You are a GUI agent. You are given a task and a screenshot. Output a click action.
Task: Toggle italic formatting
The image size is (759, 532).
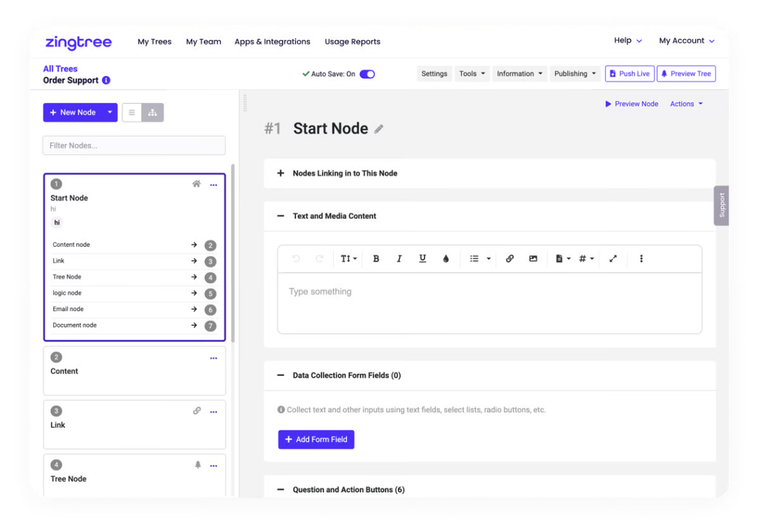[399, 259]
